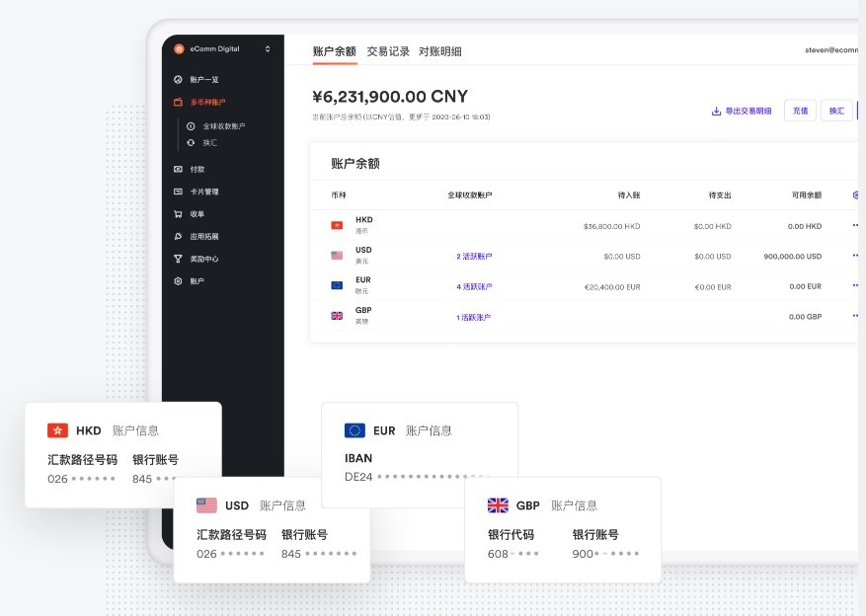This screenshot has height=616, width=866.
Task: Click the 收单 shopping cart icon
Action: (177, 213)
